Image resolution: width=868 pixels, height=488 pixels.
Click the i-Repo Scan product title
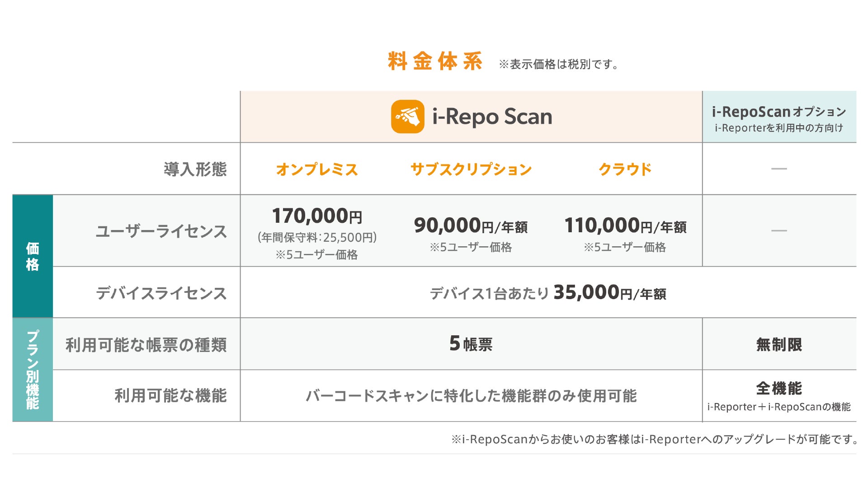coord(492,117)
